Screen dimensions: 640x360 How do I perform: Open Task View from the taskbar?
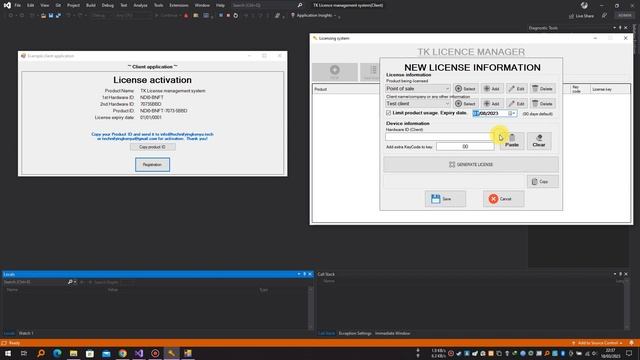24,353
